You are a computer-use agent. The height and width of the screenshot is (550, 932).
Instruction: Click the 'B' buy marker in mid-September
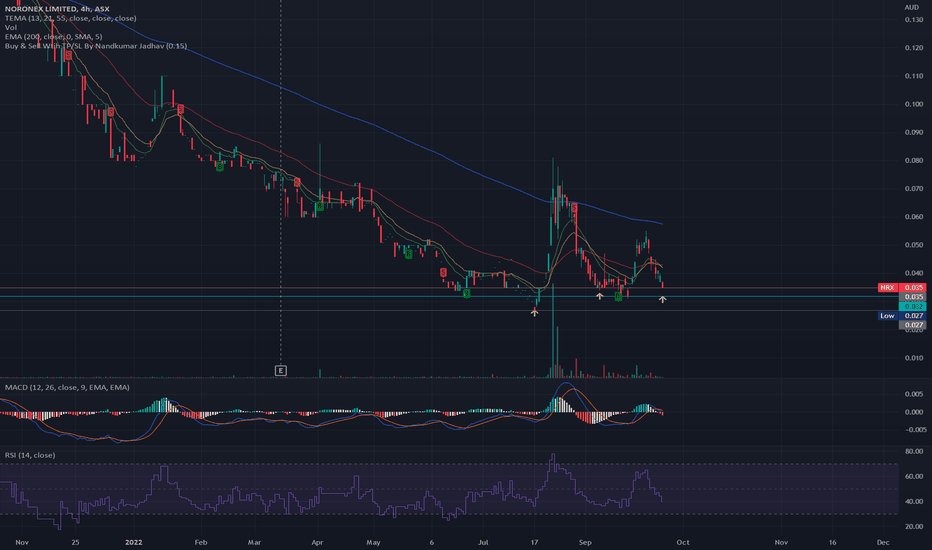[x=618, y=296]
